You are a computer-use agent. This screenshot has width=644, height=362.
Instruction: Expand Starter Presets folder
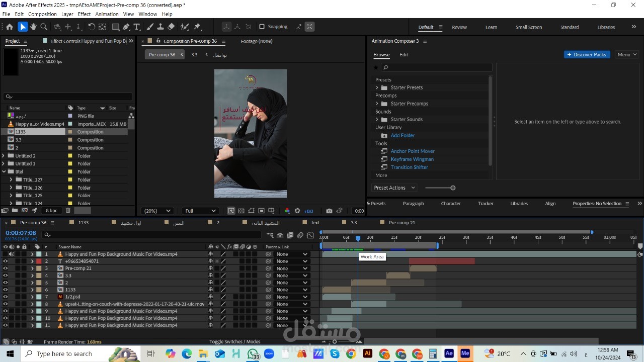point(377,87)
